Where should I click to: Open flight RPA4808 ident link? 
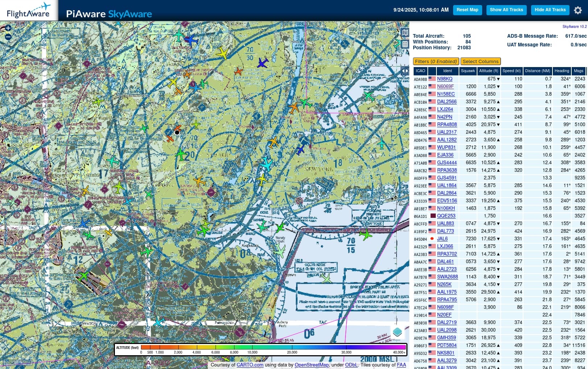click(447, 124)
